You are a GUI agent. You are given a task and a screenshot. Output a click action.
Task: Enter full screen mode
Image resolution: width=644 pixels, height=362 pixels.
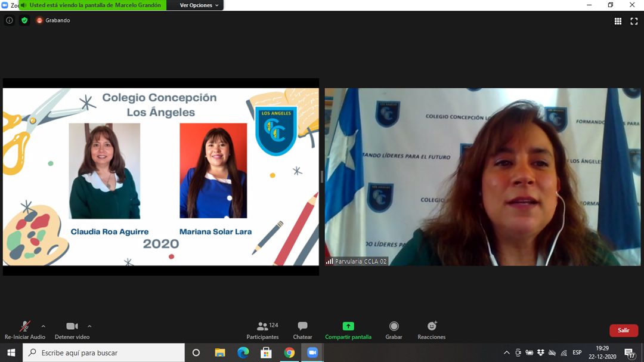(x=634, y=21)
